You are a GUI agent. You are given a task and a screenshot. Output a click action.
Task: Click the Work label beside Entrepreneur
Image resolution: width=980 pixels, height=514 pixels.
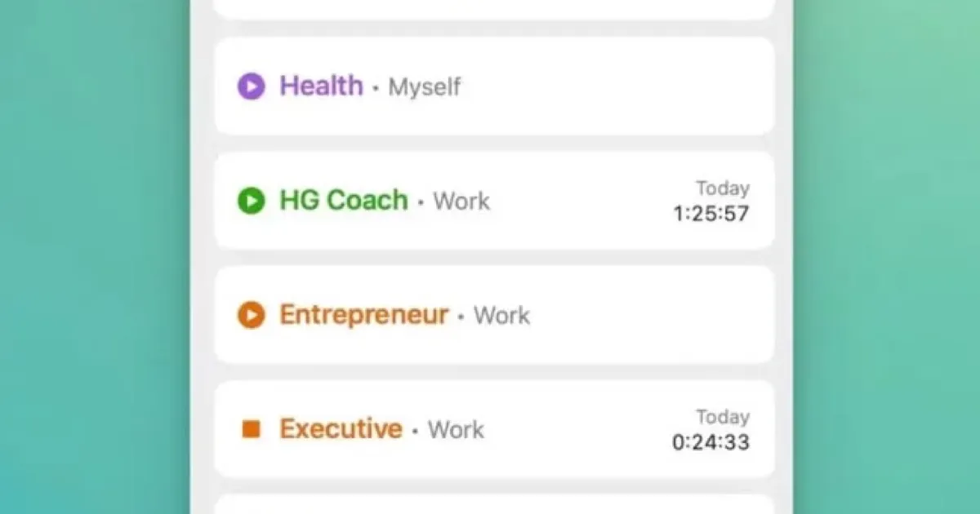click(x=501, y=316)
